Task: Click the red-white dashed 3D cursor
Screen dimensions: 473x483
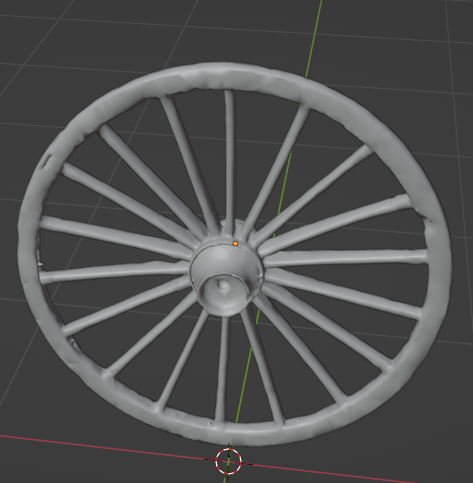Action: coord(228,461)
